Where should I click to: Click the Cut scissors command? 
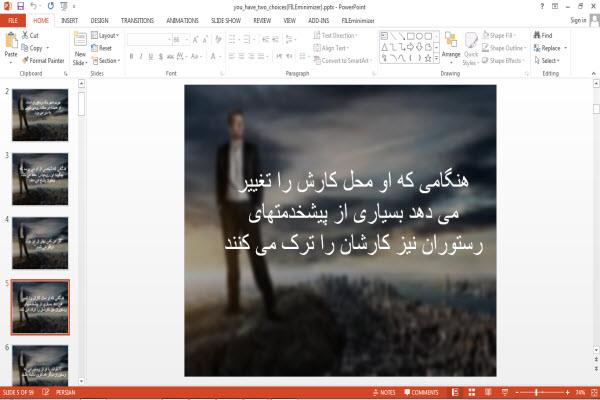(30, 35)
